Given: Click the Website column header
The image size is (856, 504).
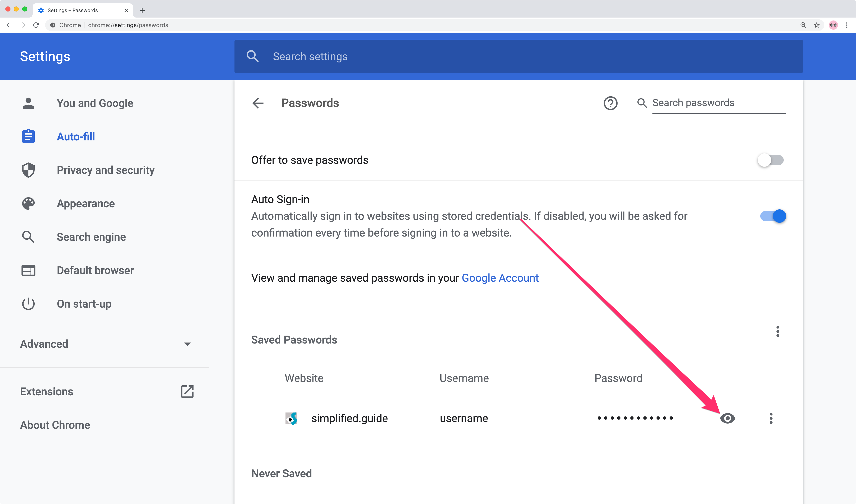Looking at the screenshot, I should click(x=304, y=378).
